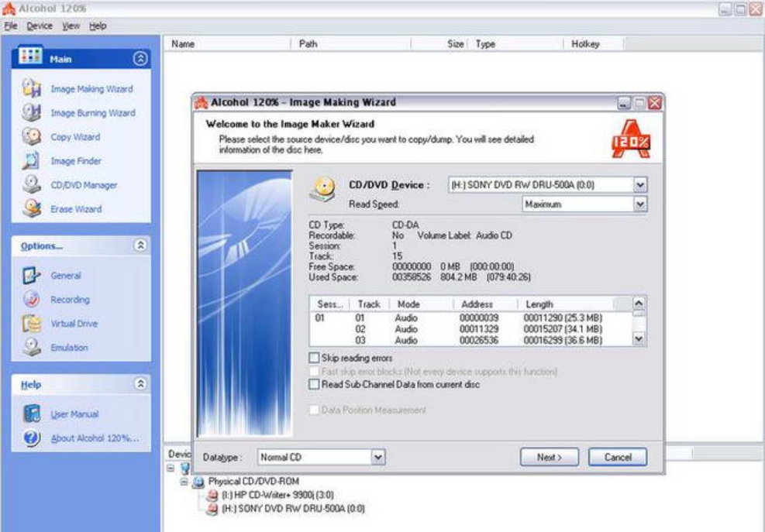Collapse the Help sidebar panel
Screen dimensions: 765x532
click(x=140, y=384)
